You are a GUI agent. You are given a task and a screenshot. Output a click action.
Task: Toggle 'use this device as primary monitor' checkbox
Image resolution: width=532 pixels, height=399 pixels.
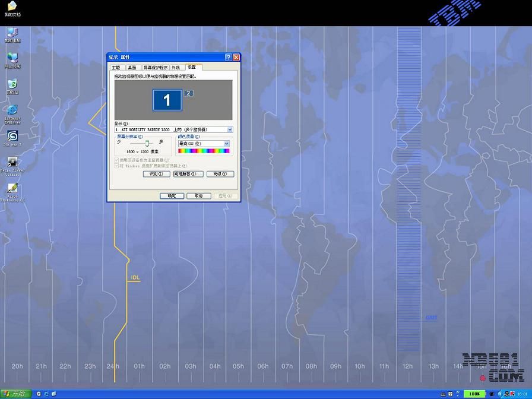coord(116,160)
